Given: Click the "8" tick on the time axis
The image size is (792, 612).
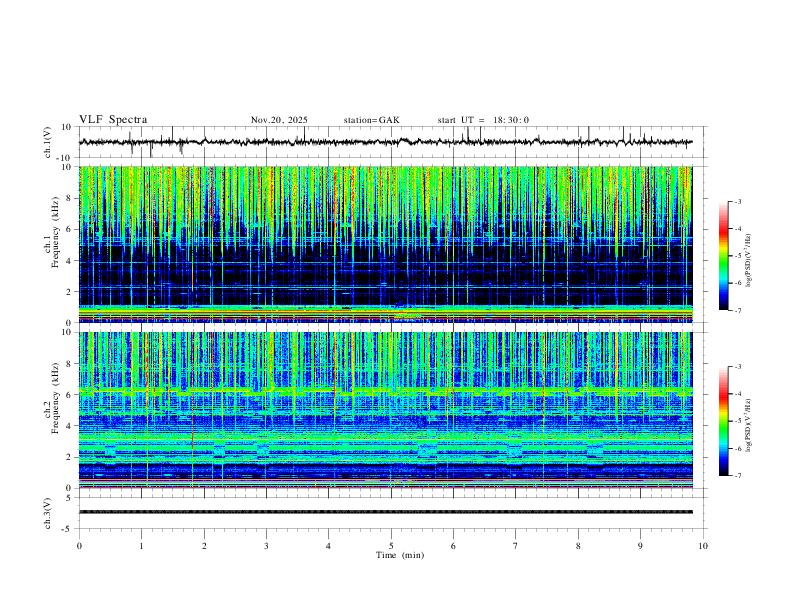Looking at the screenshot, I should pos(578,546).
